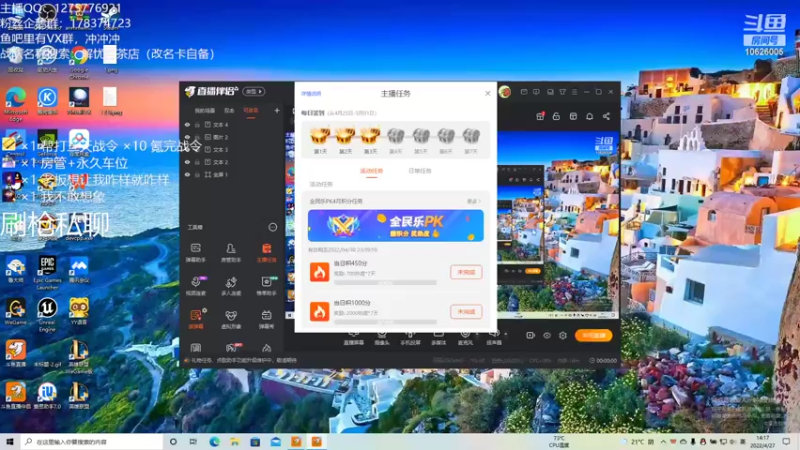Image resolution: width=800 pixels, height=450 pixels.
Task: Toggle the lock on layer 文本 2
Action: 197,162
